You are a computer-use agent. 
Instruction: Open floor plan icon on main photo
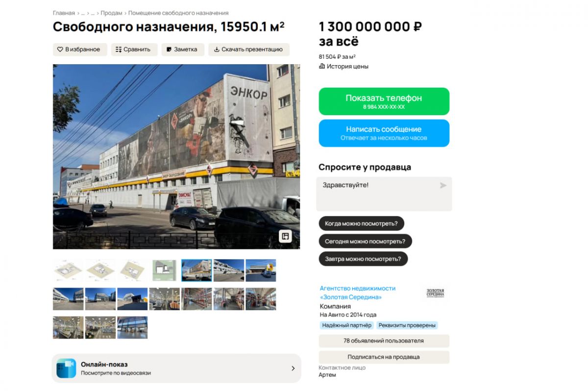point(285,236)
